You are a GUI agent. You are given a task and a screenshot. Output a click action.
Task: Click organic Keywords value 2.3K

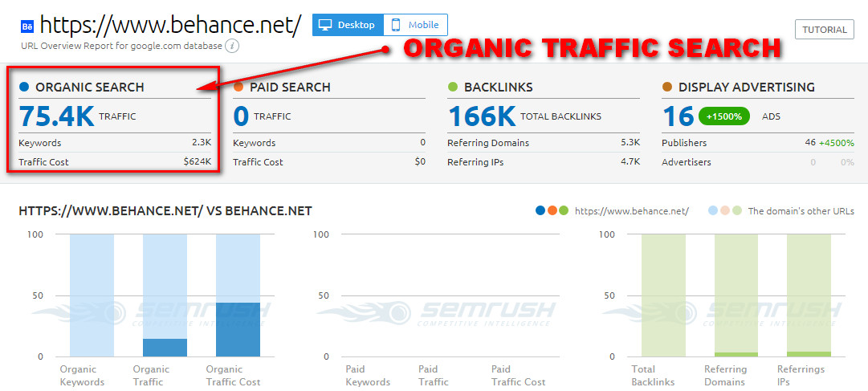pyautogui.click(x=202, y=142)
